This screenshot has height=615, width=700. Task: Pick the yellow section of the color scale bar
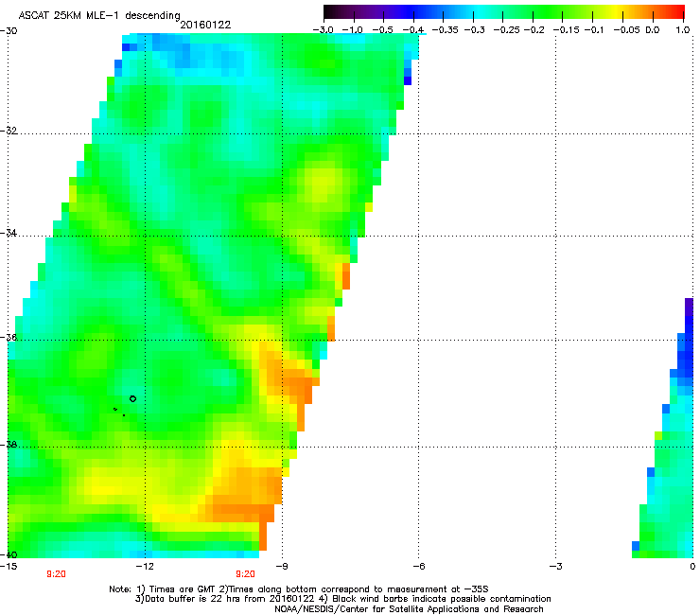pyautogui.click(x=619, y=12)
